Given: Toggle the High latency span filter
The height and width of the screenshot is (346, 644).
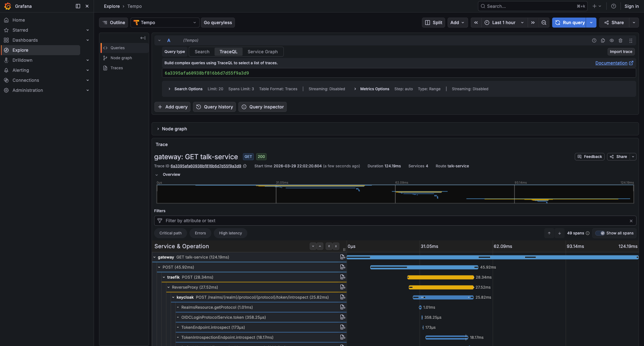Looking at the screenshot, I should 230,233.
